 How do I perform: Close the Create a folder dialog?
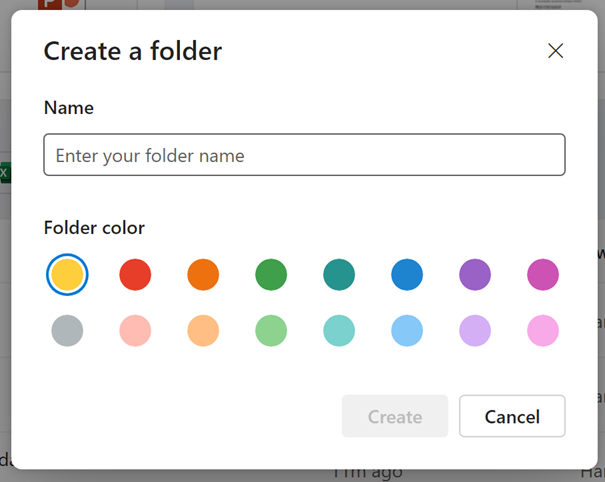point(555,51)
